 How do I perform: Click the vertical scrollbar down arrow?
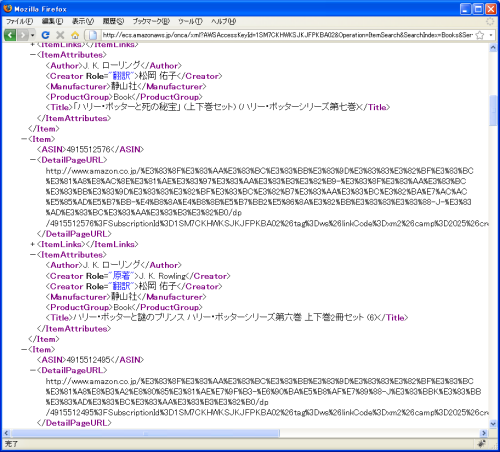coord(493,424)
